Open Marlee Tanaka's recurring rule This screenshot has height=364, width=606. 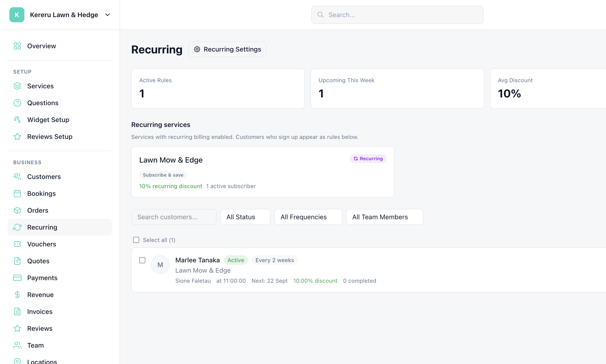pos(369,270)
